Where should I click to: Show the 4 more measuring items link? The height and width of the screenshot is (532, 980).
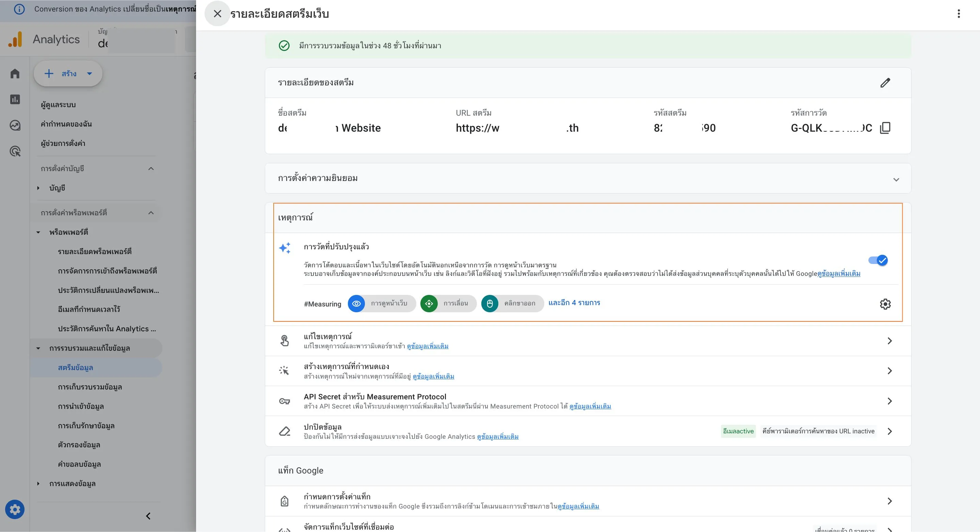point(574,303)
